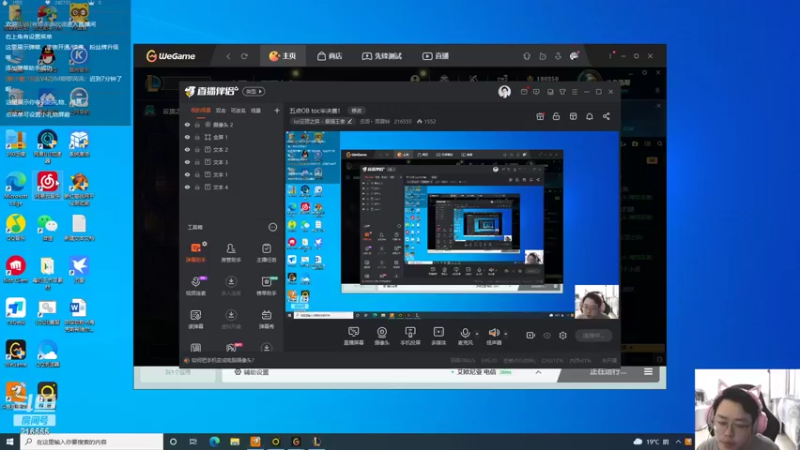Hide the 文本 3 layer
This screenshot has height=450, width=800.
(x=187, y=162)
